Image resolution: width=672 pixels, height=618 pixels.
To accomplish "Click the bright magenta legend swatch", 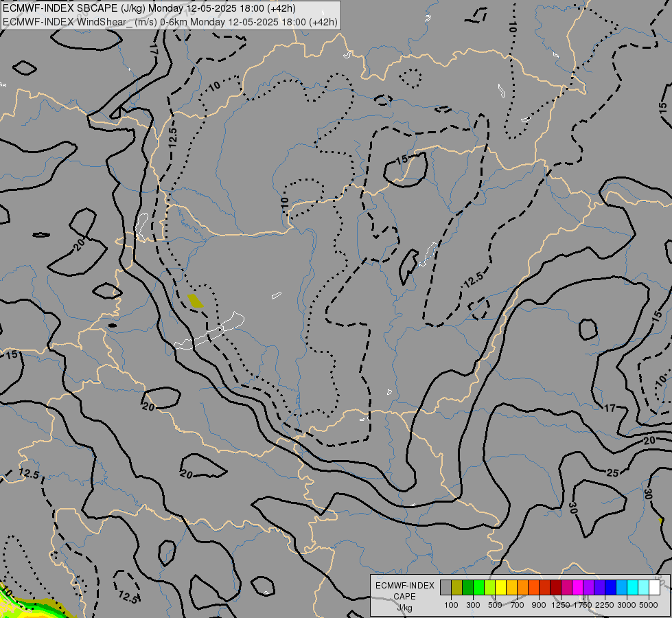I will click(x=577, y=588).
